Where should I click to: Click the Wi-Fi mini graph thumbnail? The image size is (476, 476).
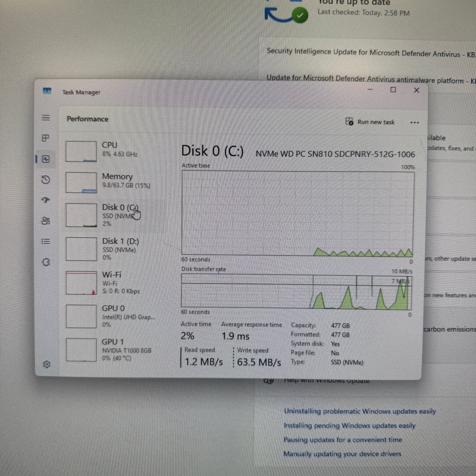[81, 283]
